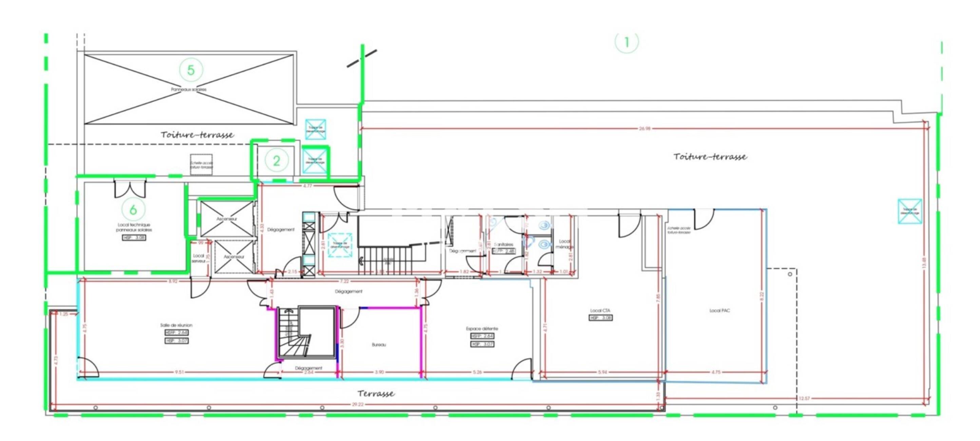Viewport: 980px width, 441px height.
Task: Click the Espace détente label
Action: point(482,328)
